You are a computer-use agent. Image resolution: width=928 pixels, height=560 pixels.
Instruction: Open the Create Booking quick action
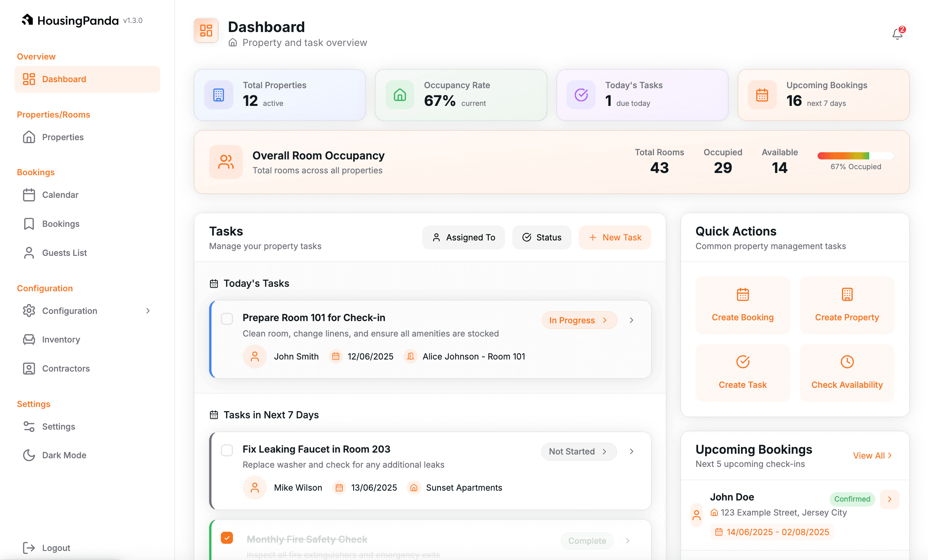click(x=742, y=305)
